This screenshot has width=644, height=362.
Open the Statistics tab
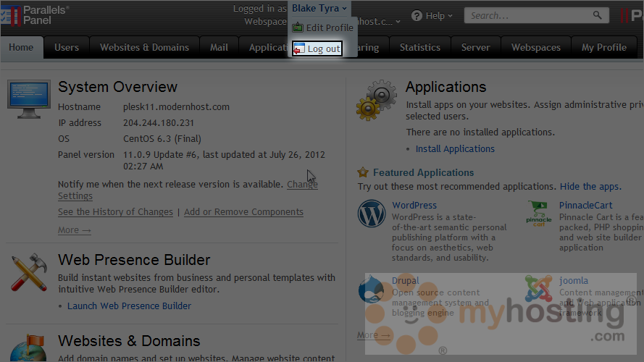420,47
